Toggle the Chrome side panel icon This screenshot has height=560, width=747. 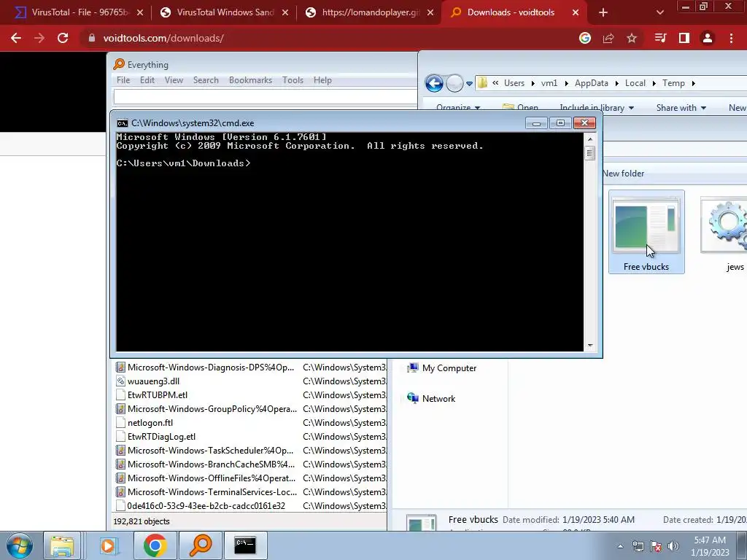pos(684,38)
